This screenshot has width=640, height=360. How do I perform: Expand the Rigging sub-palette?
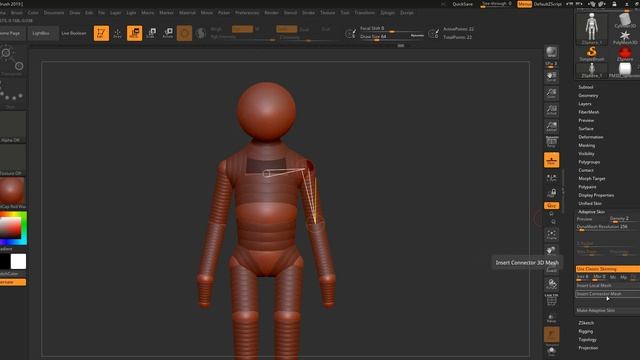585,331
